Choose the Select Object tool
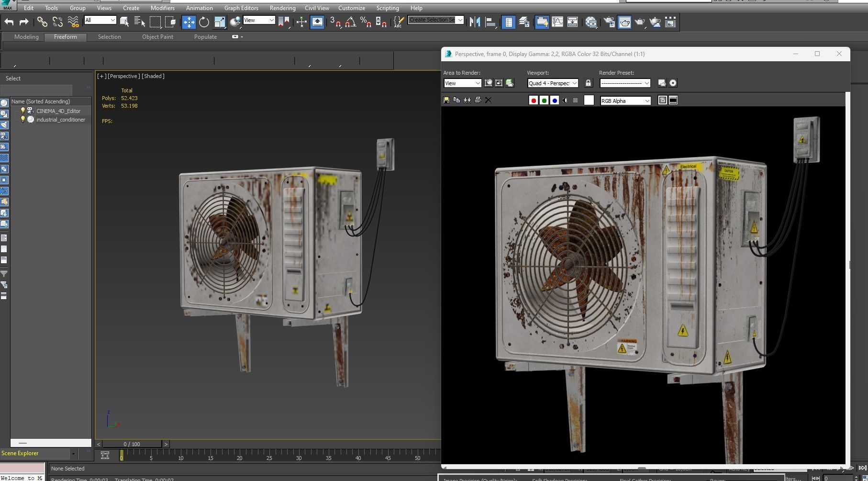This screenshot has width=868, height=481. (124, 22)
